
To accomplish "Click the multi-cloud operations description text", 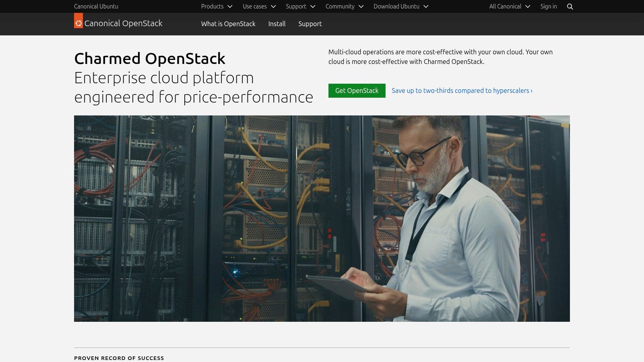I will pos(440,57).
